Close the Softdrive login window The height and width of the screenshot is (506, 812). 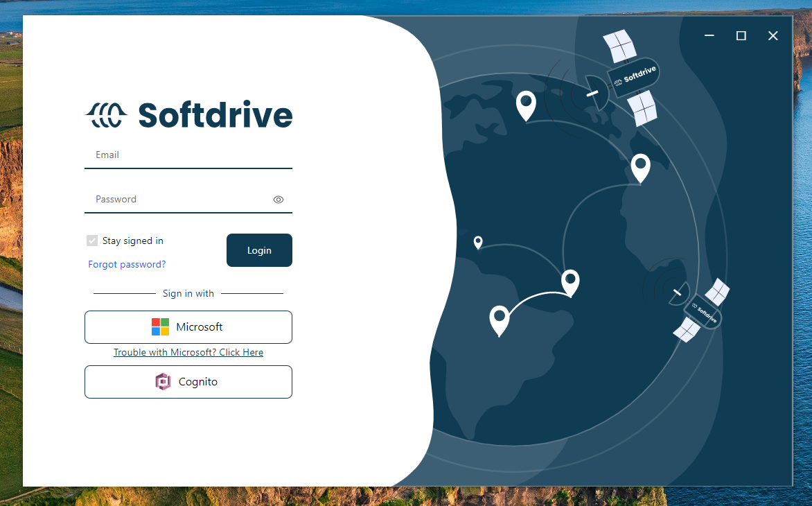[773, 35]
